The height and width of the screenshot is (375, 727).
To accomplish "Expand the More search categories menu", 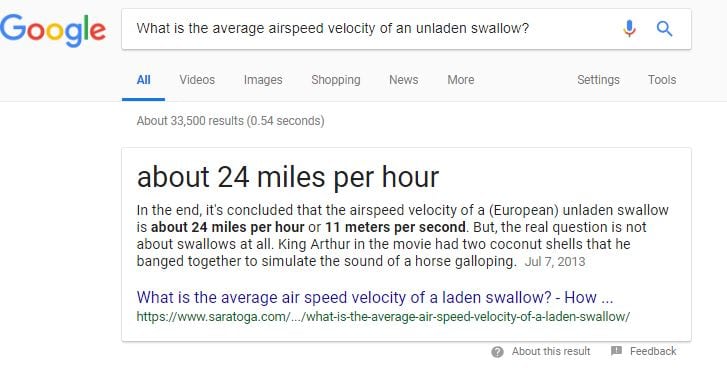I will (x=460, y=80).
